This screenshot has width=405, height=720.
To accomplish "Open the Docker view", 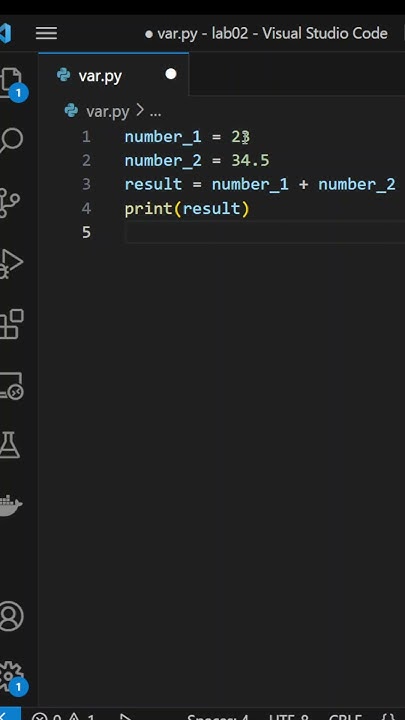I will click(x=10, y=505).
